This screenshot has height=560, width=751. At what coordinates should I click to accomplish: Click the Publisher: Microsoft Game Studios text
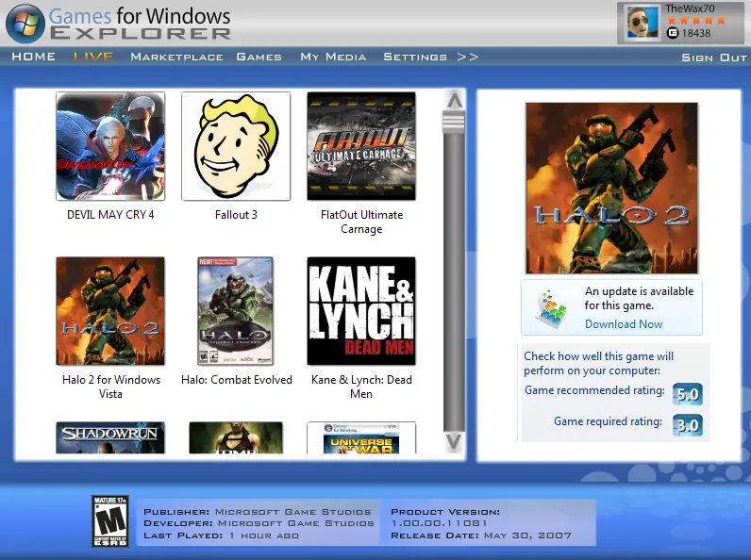258,512
